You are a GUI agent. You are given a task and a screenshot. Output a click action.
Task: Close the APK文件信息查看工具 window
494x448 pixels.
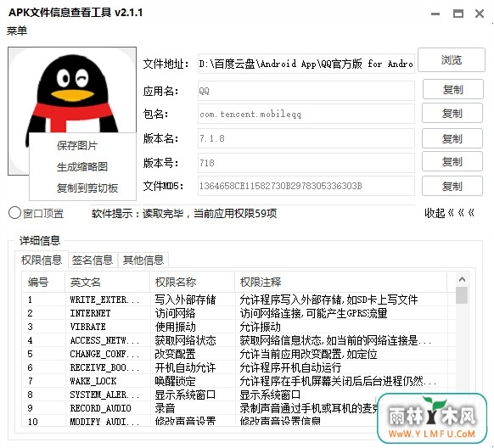[480, 14]
